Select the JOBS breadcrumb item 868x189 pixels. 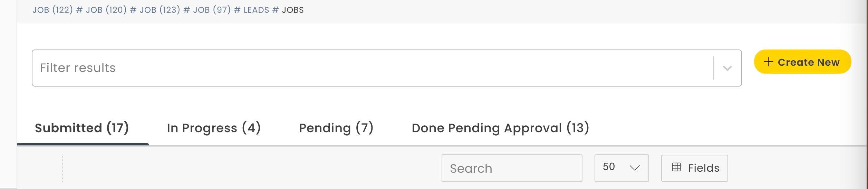[293, 10]
